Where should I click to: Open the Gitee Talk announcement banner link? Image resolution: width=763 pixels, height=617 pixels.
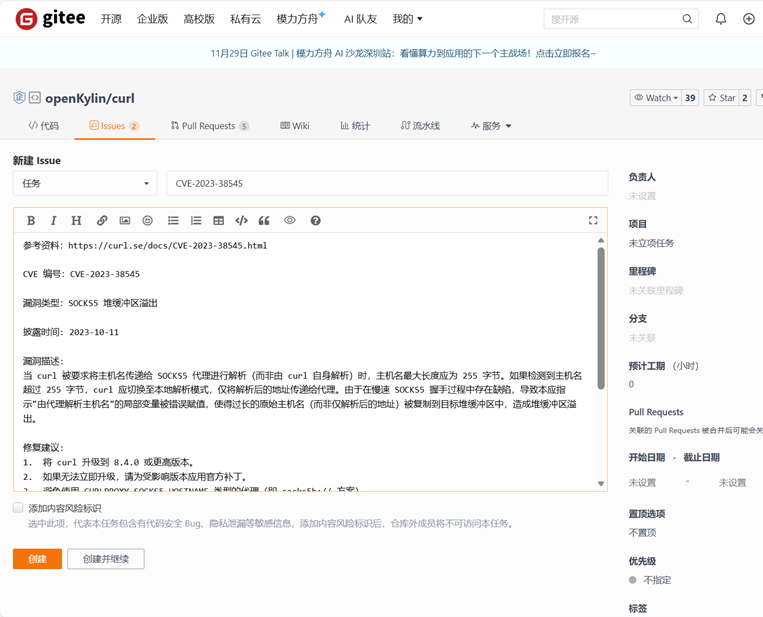point(403,53)
